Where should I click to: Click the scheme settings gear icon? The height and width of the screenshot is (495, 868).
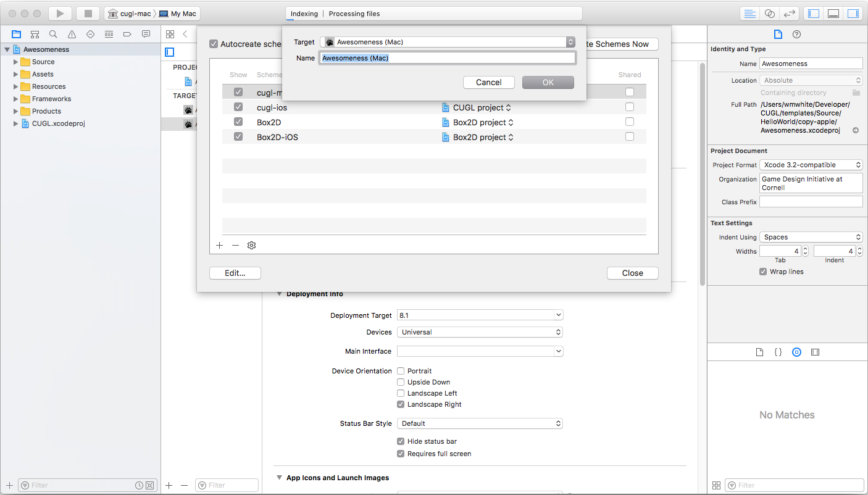[x=251, y=246]
